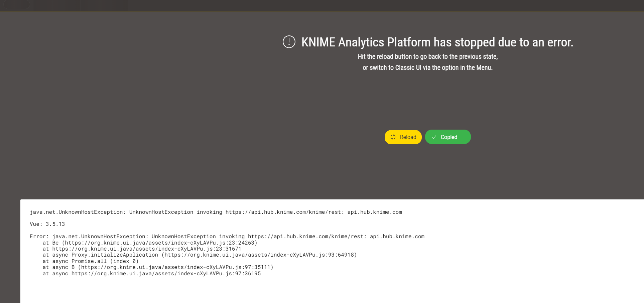The image size is (644, 303).
Task: Click the green Copied button
Action: tap(448, 137)
